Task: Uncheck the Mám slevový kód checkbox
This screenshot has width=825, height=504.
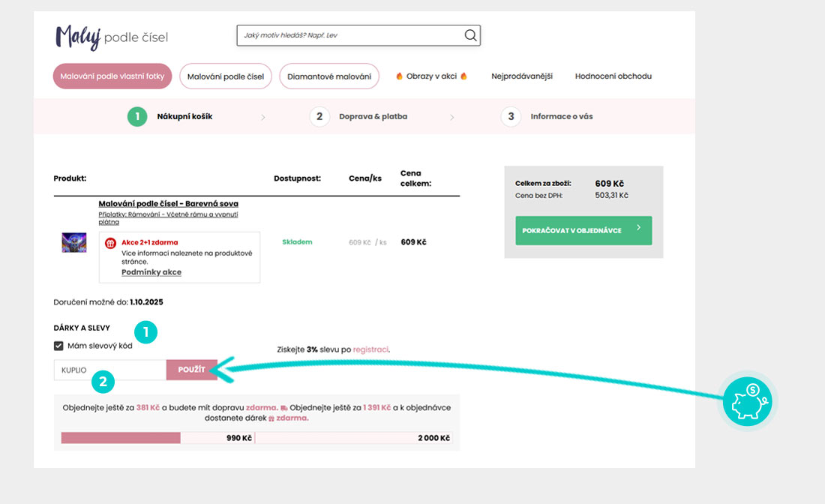Action: point(58,346)
